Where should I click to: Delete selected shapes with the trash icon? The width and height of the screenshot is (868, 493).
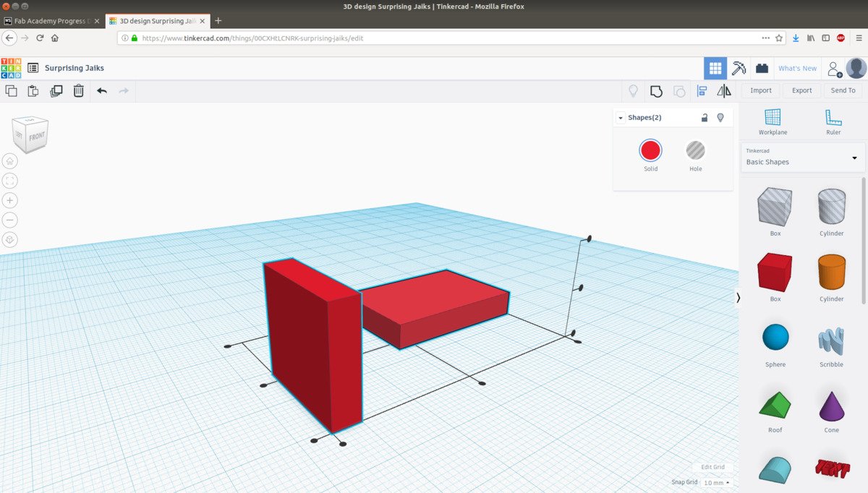coord(79,90)
